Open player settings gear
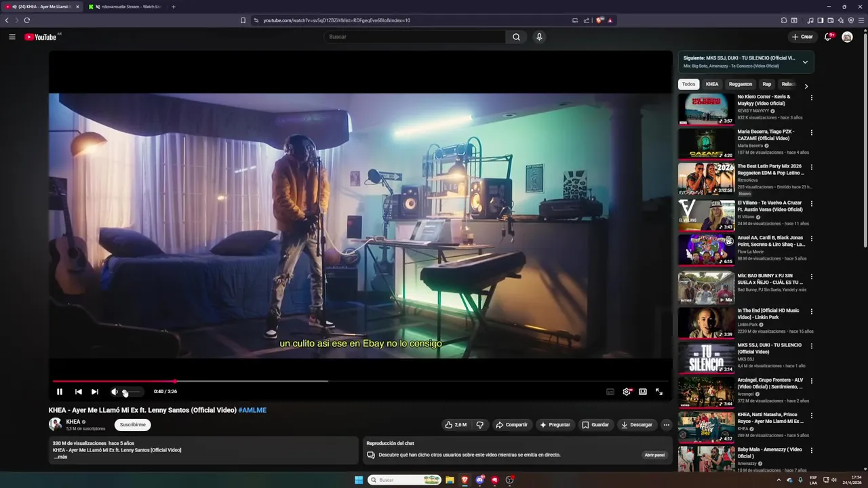Image resolution: width=868 pixels, height=488 pixels. (x=627, y=392)
